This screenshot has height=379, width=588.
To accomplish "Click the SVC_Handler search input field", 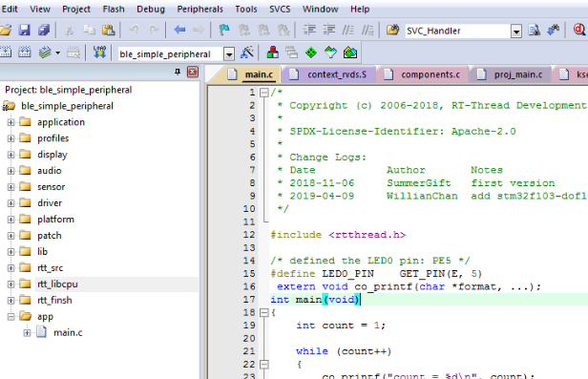I will [x=457, y=32].
